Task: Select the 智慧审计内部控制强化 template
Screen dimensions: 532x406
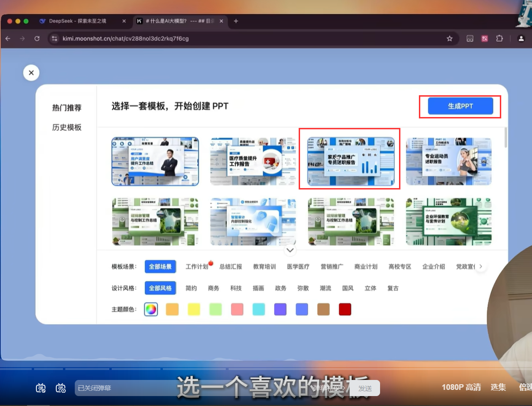Action: pyautogui.click(x=253, y=221)
